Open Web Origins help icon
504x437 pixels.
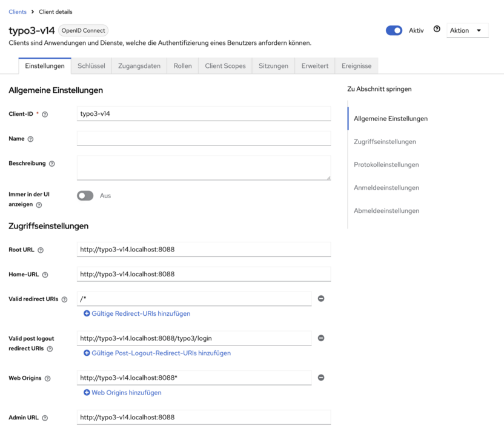coord(48,379)
